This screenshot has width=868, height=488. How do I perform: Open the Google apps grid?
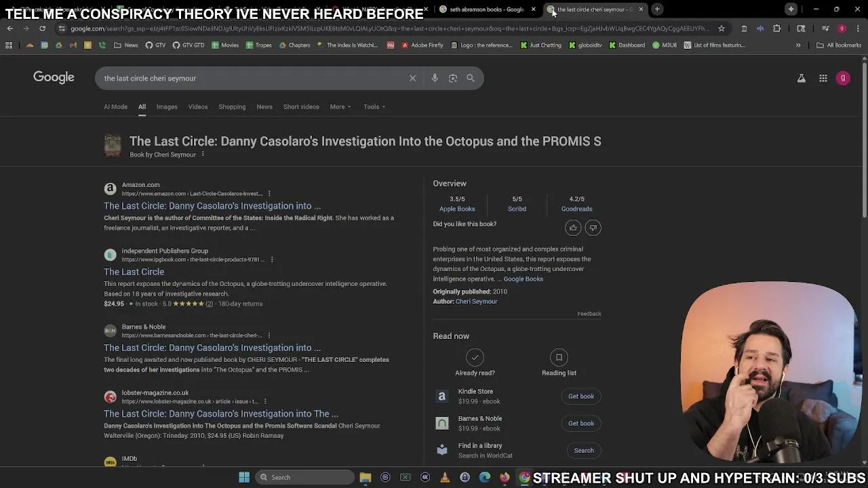coord(823,79)
